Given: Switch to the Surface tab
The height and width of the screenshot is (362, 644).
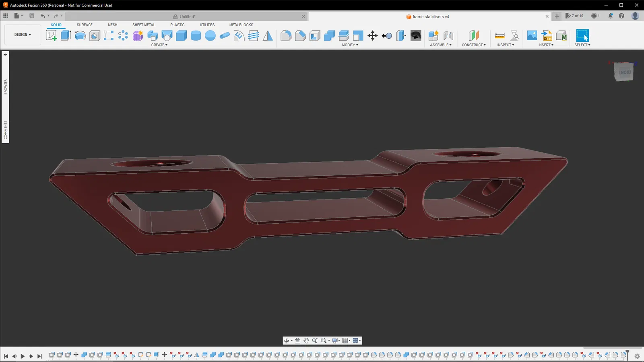Looking at the screenshot, I should point(85,25).
